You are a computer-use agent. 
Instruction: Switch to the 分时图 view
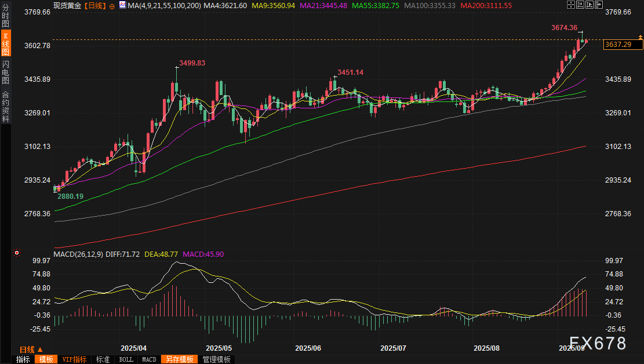point(5,17)
